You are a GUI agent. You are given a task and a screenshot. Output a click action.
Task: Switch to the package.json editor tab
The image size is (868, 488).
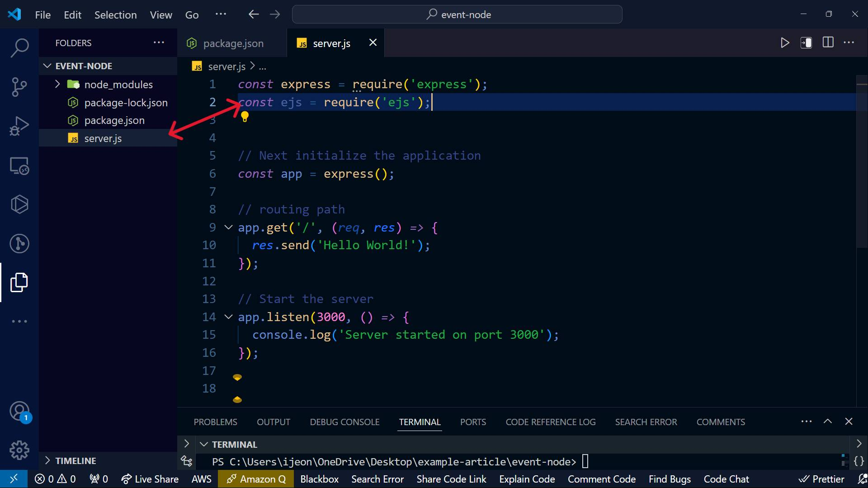(x=232, y=43)
